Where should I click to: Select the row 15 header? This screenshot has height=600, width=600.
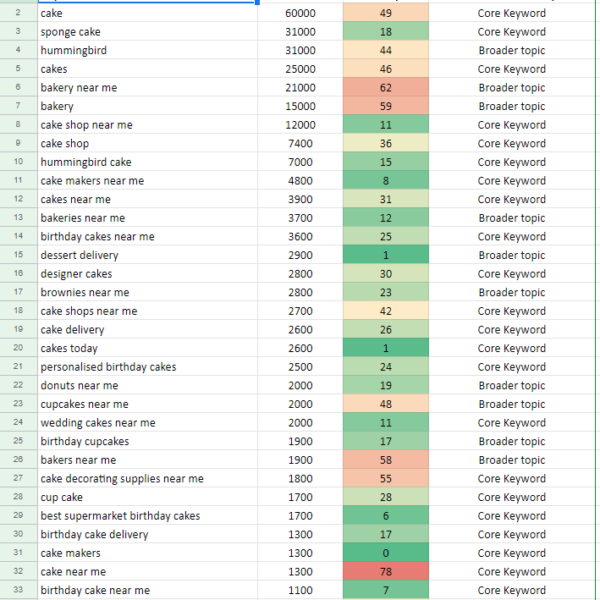pos(18,255)
